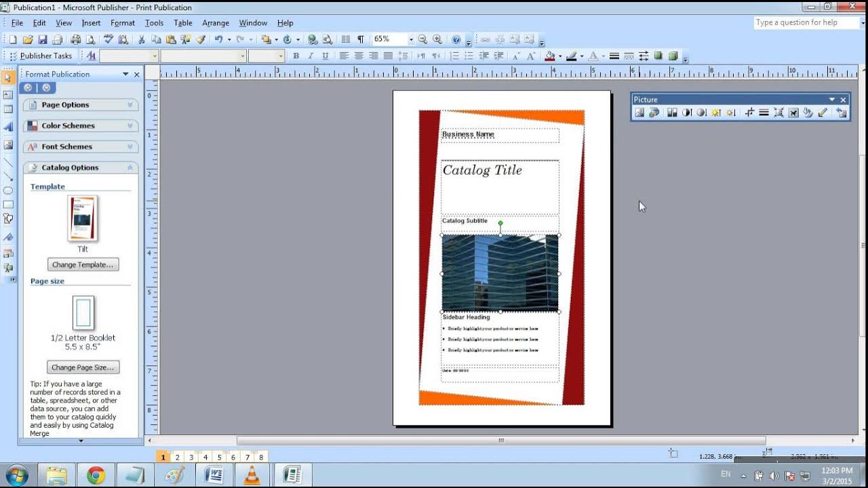Image resolution: width=868 pixels, height=488 pixels.
Task: Click the Change Page Size button
Action: 83,367
